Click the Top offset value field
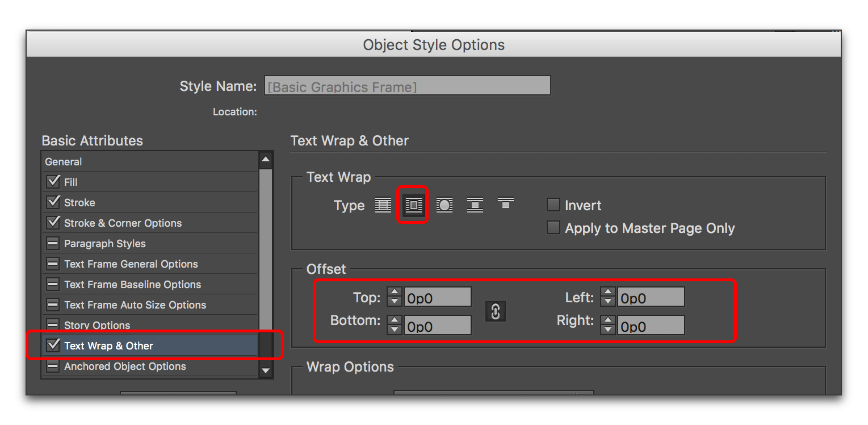Screen dimensions: 868x425 [x=438, y=297]
